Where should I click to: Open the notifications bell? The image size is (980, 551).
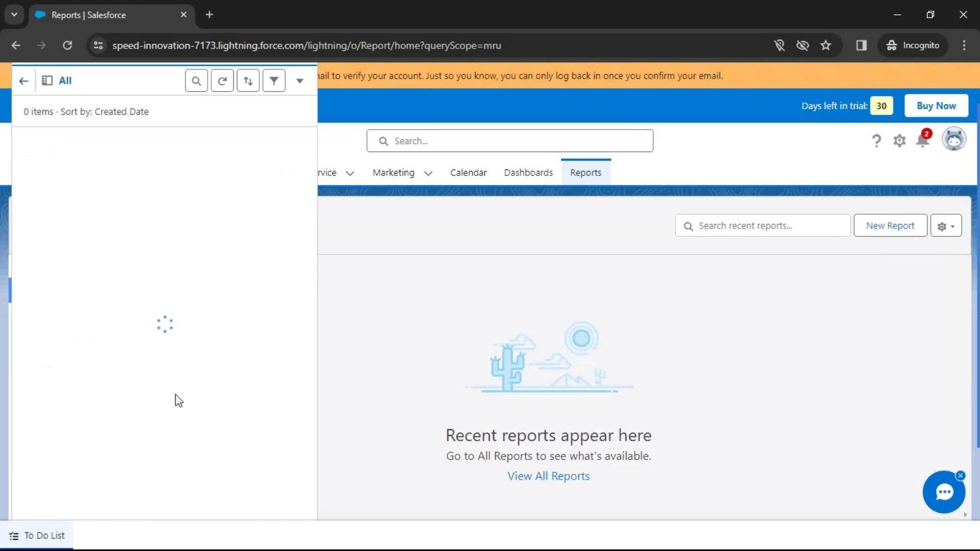click(923, 140)
